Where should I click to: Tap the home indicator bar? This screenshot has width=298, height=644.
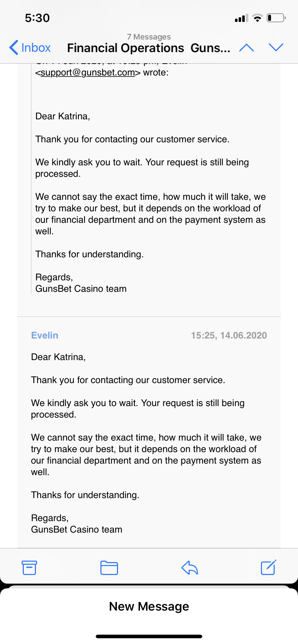(149, 636)
